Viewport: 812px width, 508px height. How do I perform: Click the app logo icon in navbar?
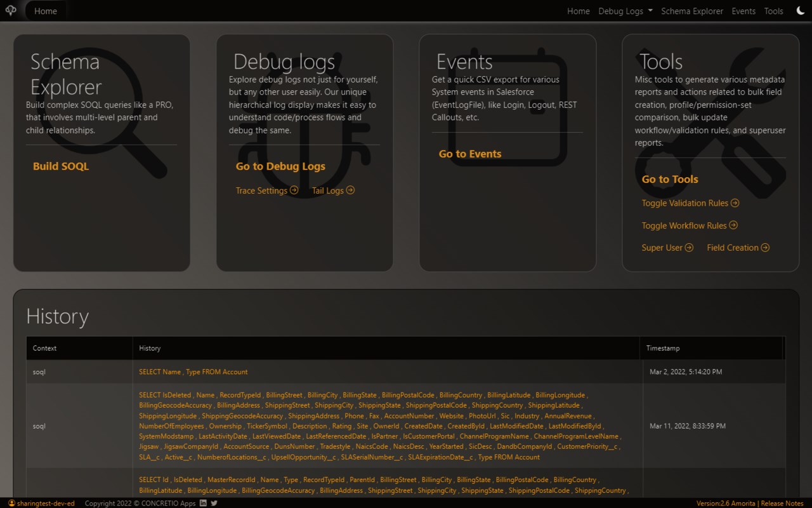tap(11, 11)
